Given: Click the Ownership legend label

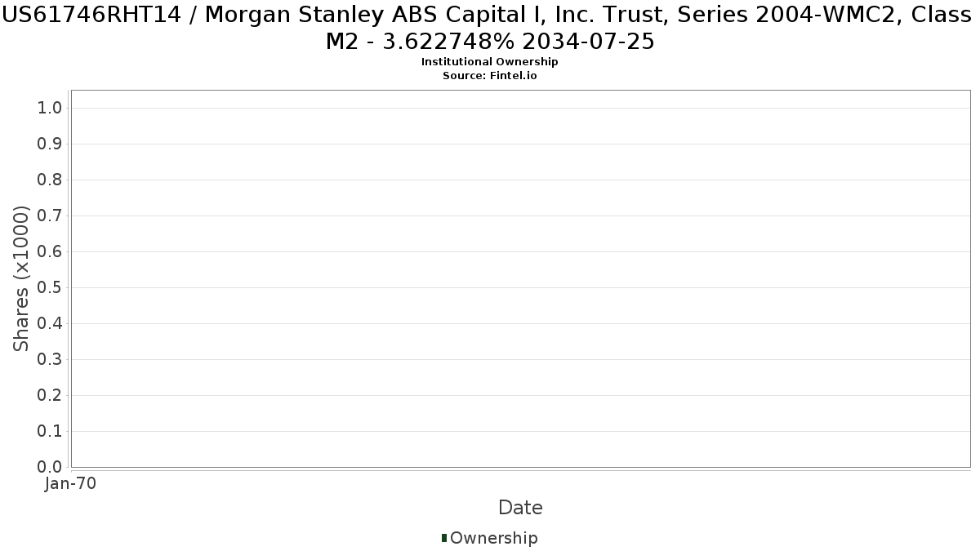Looking at the screenshot, I should pyautogui.click(x=494, y=538).
